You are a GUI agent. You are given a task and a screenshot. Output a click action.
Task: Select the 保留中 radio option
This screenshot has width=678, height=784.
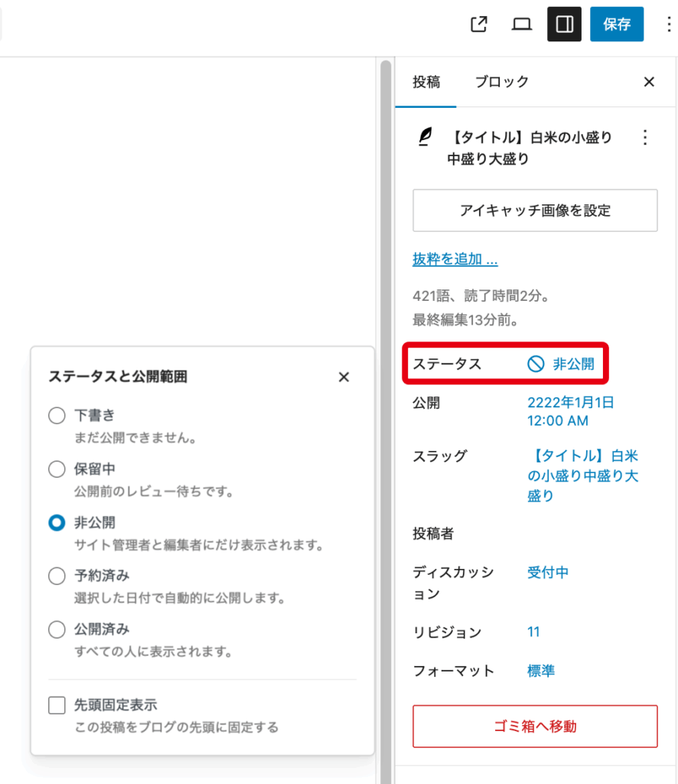(57, 469)
